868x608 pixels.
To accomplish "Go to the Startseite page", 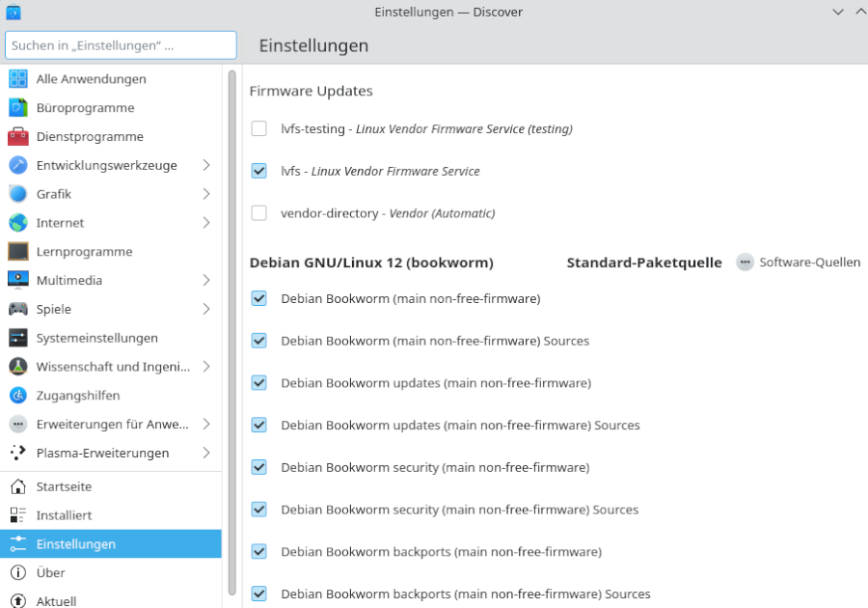I will click(x=111, y=486).
